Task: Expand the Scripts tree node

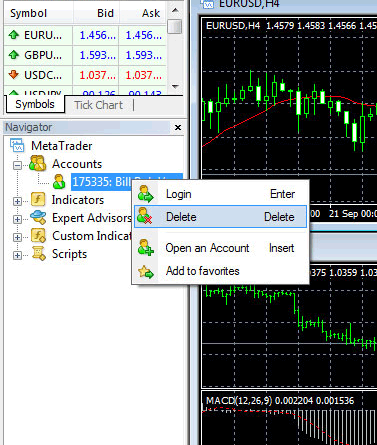Action: click(x=17, y=255)
